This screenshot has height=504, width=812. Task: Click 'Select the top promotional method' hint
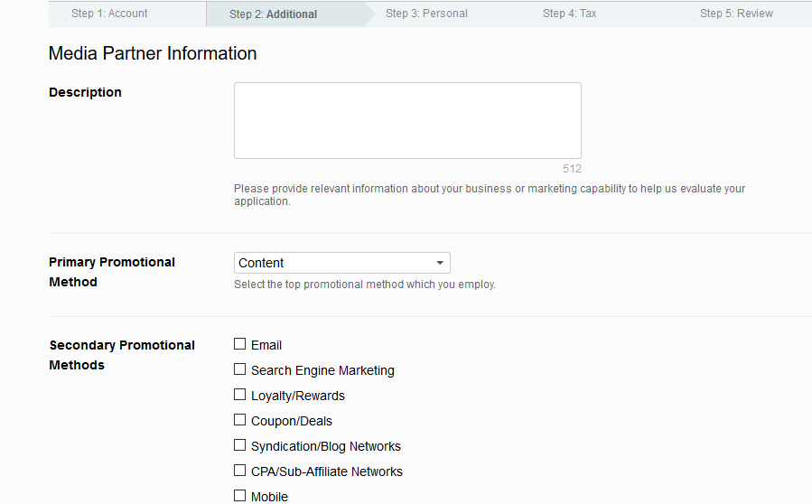(365, 285)
